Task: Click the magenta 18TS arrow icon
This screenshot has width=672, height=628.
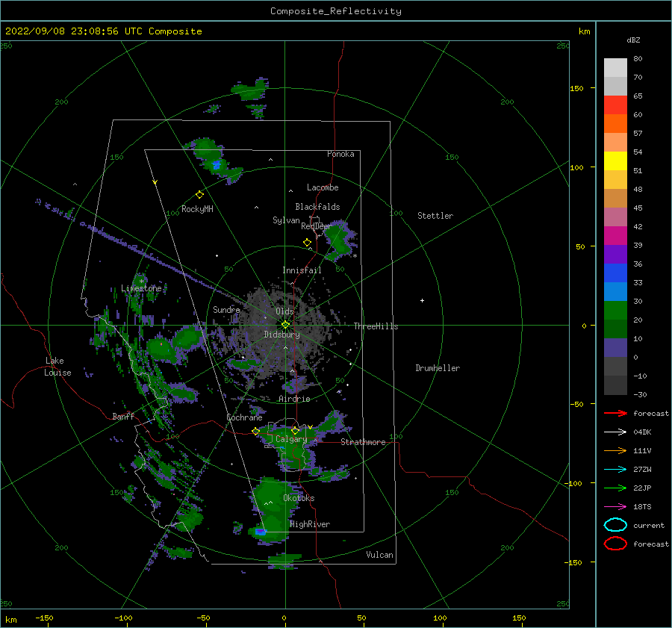Action: (615, 507)
